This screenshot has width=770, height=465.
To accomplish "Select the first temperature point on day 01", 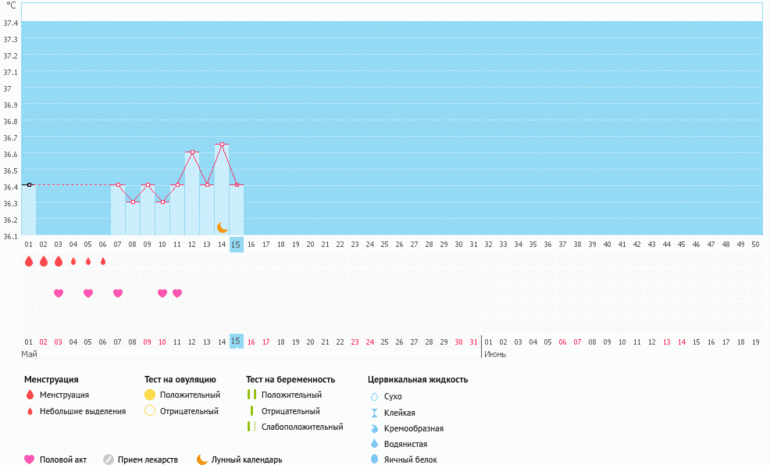I will coord(29,185).
